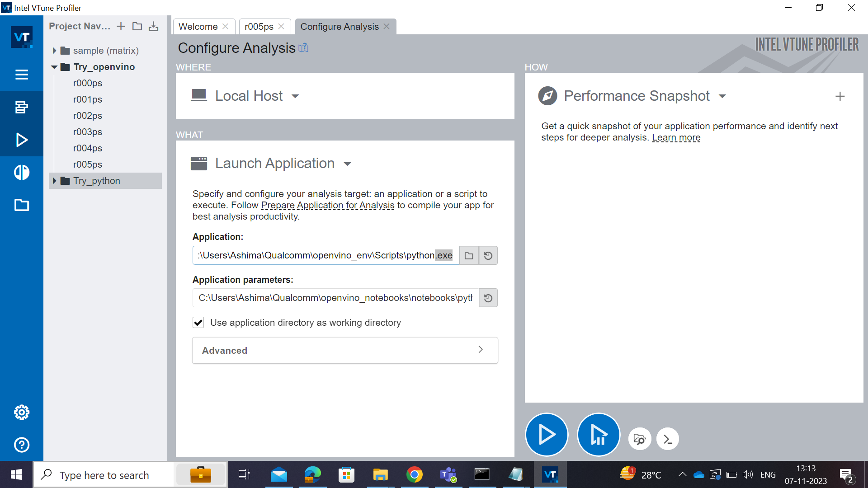Switch to the Welcome tab
Viewport: 868px width, 488px height.
coord(198,26)
